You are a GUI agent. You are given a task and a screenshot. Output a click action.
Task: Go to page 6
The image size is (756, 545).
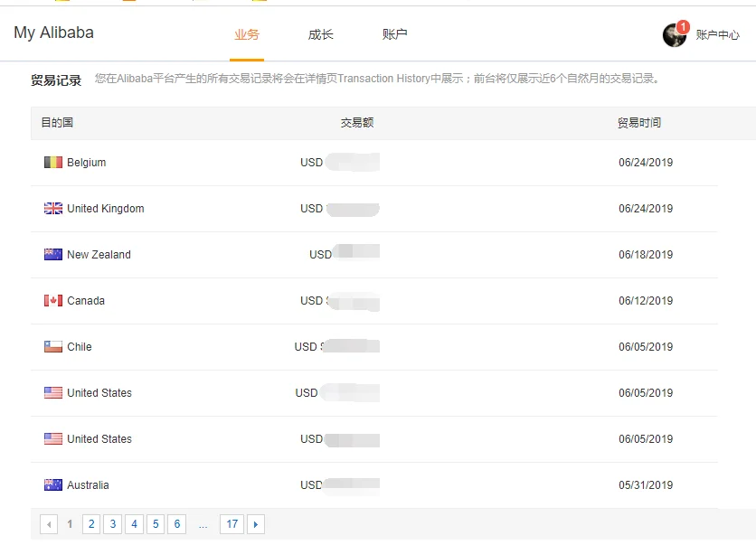(x=177, y=524)
